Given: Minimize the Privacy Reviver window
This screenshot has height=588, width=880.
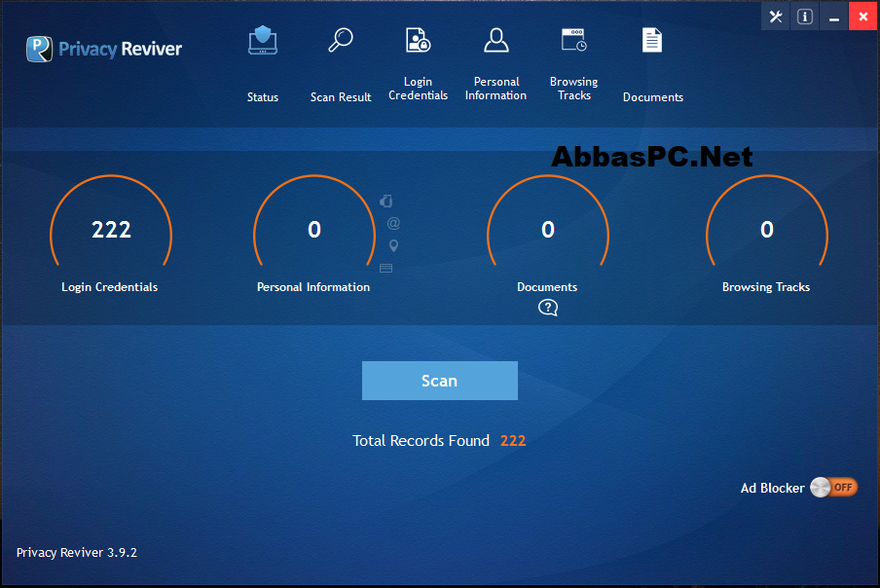Looking at the screenshot, I should coord(834,17).
